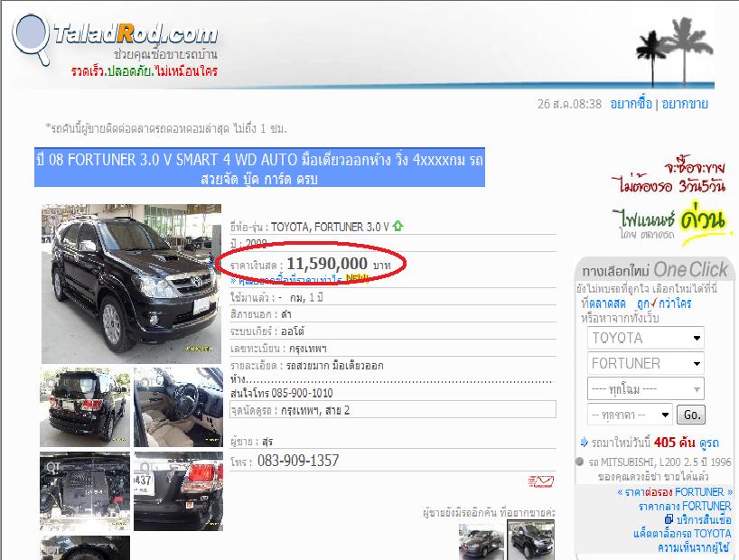Viewport: 739px width, 560px height.
Task: Click the palm trees banner image
Action: tap(675, 51)
